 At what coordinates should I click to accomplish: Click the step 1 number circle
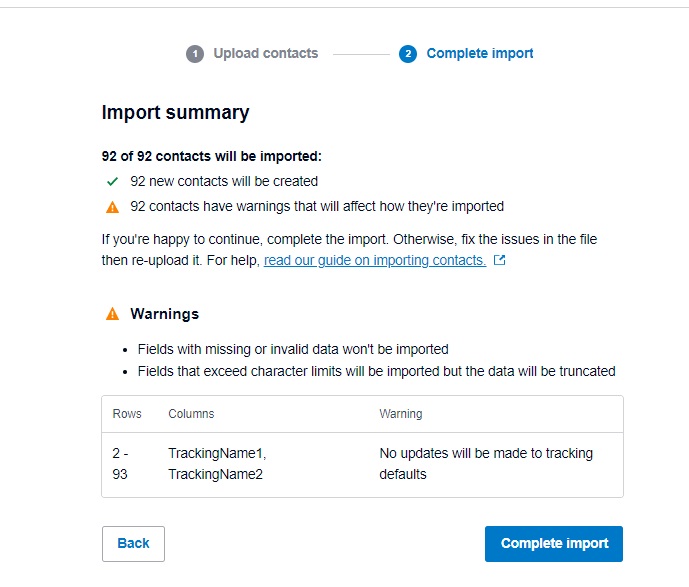point(195,54)
